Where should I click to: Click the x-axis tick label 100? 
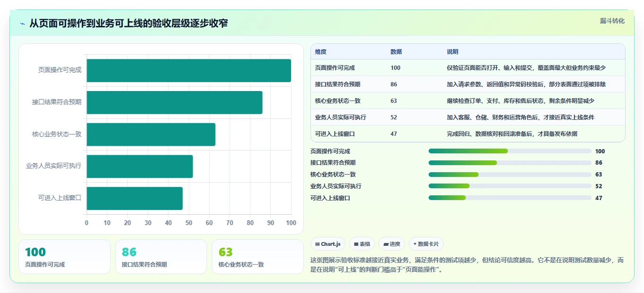point(291,223)
